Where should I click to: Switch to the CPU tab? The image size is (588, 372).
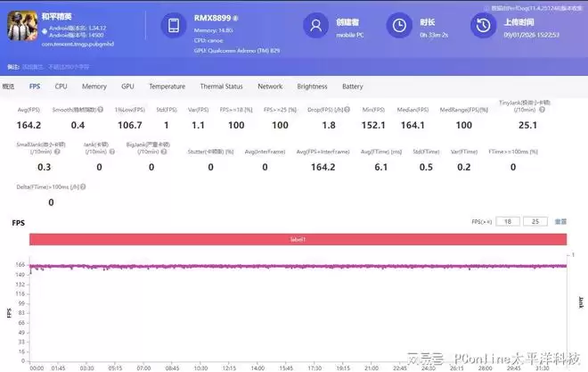click(x=61, y=87)
